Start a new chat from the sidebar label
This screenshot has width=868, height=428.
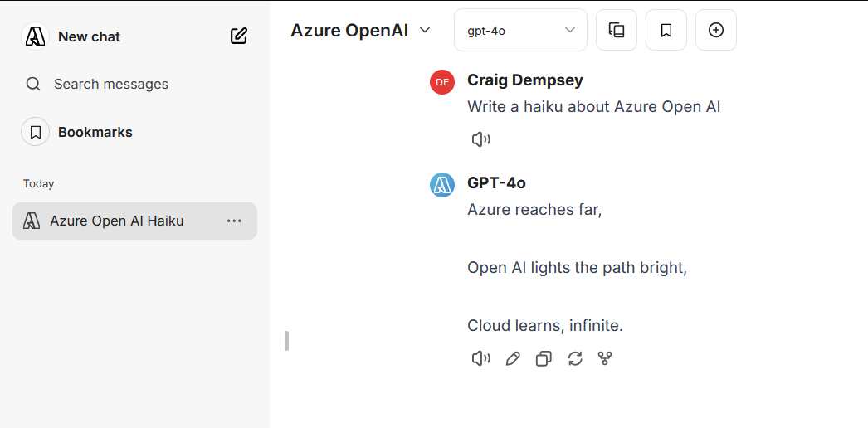click(89, 36)
